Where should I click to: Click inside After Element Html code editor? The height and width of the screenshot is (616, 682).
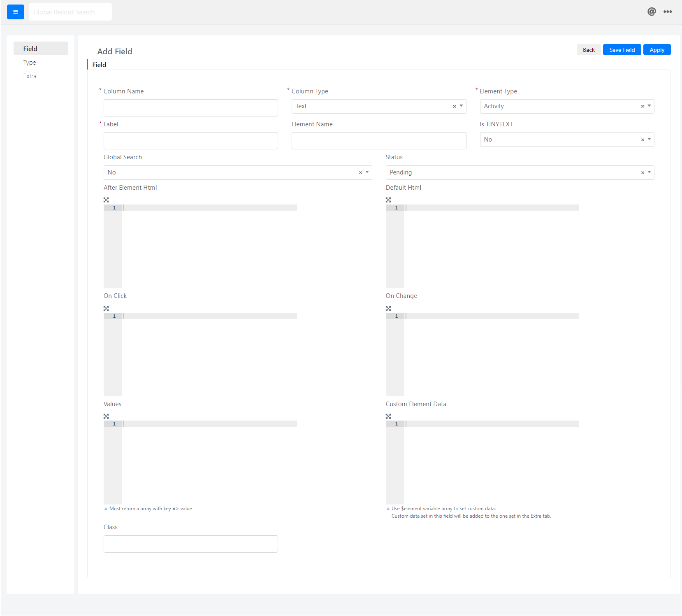(200, 246)
